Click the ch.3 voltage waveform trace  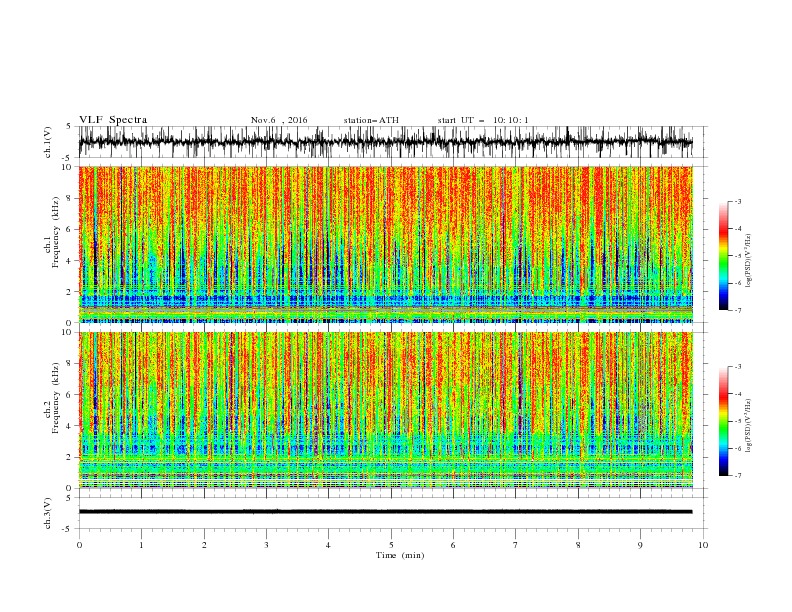[x=386, y=512]
